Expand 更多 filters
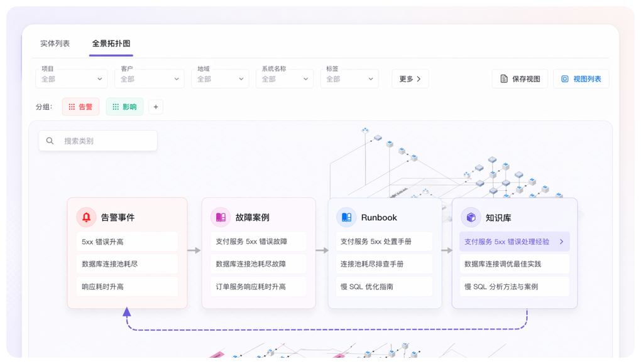 click(410, 78)
